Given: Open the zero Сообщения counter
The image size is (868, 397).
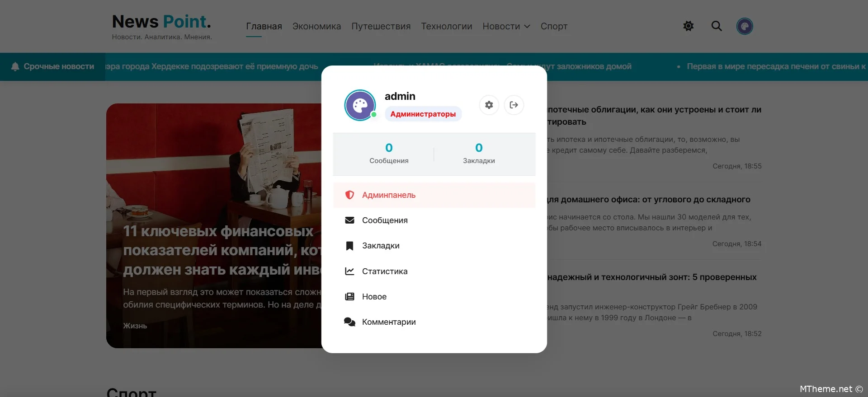Looking at the screenshot, I should [389, 154].
